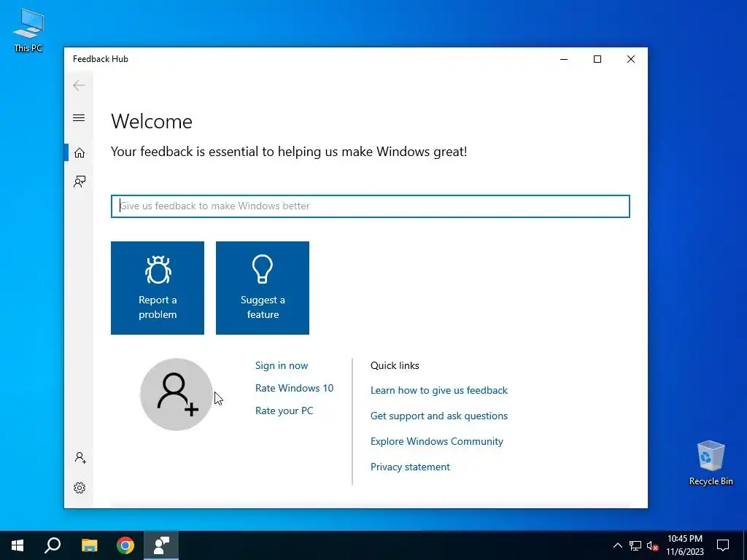Open the Rate your PC link
This screenshot has width=747, height=560.
(285, 411)
